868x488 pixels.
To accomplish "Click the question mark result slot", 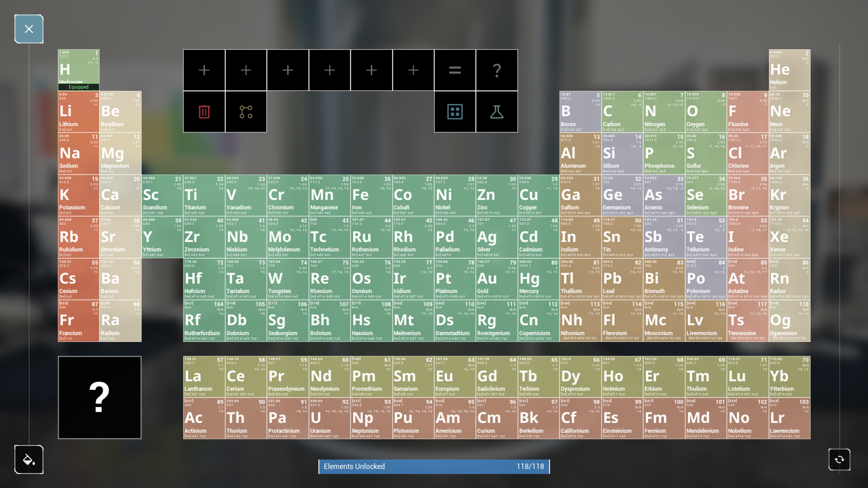I will (x=497, y=70).
